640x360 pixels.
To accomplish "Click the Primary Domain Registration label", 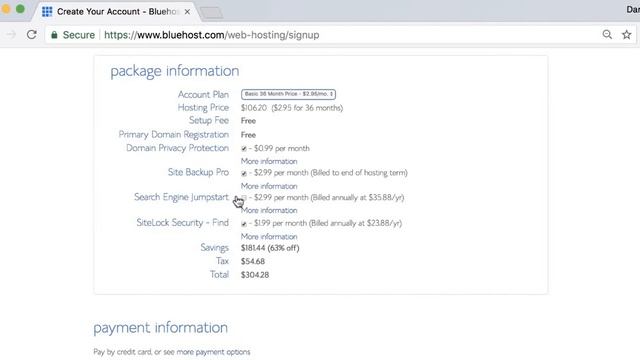I will (x=173, y=135).
